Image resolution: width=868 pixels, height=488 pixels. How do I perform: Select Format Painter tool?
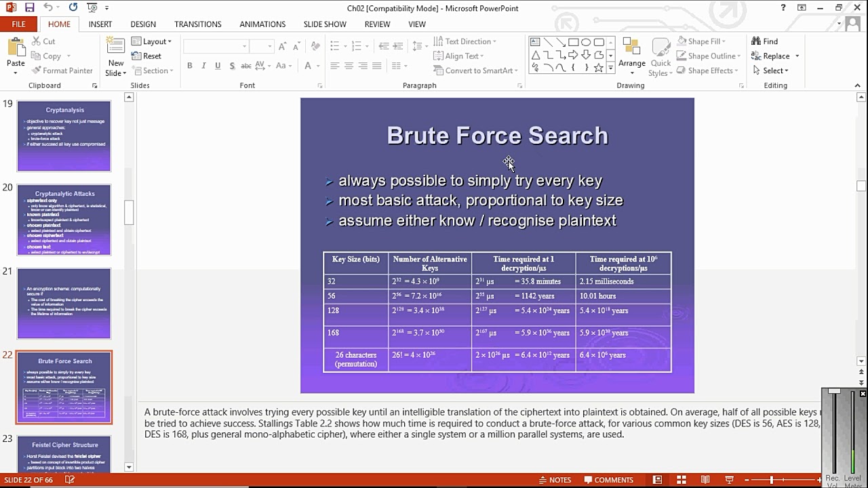62,70
